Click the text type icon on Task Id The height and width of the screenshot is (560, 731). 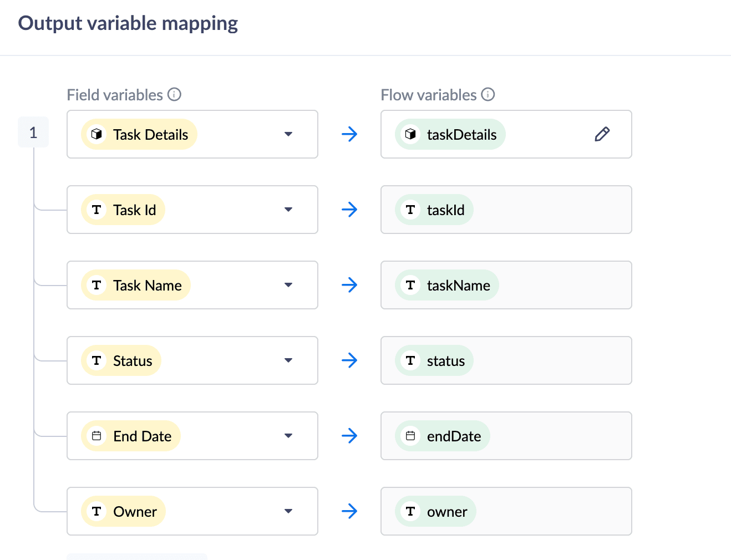[x=97, y=210]
